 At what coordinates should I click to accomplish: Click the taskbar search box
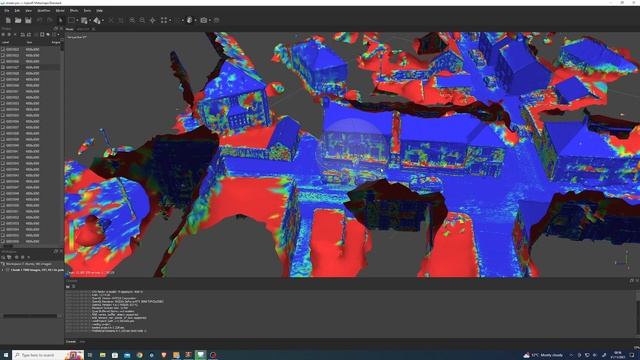(48, 355)
